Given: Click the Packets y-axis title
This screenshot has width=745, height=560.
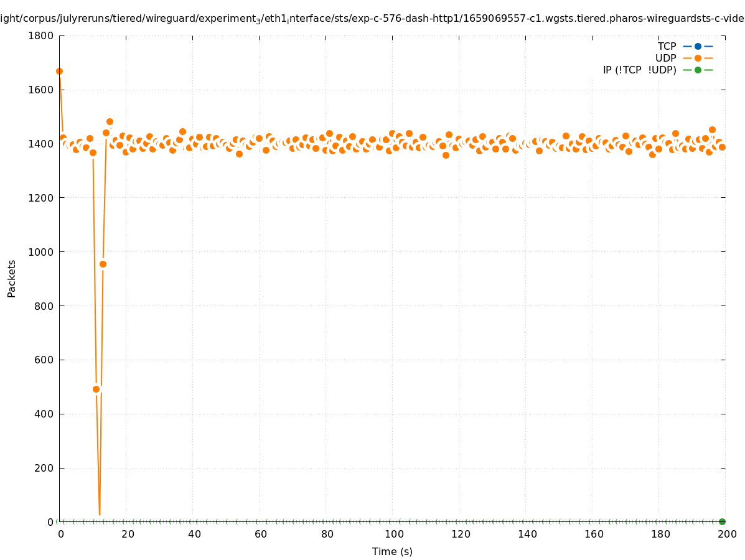Looking at the screenshot, I should point(12,278).
